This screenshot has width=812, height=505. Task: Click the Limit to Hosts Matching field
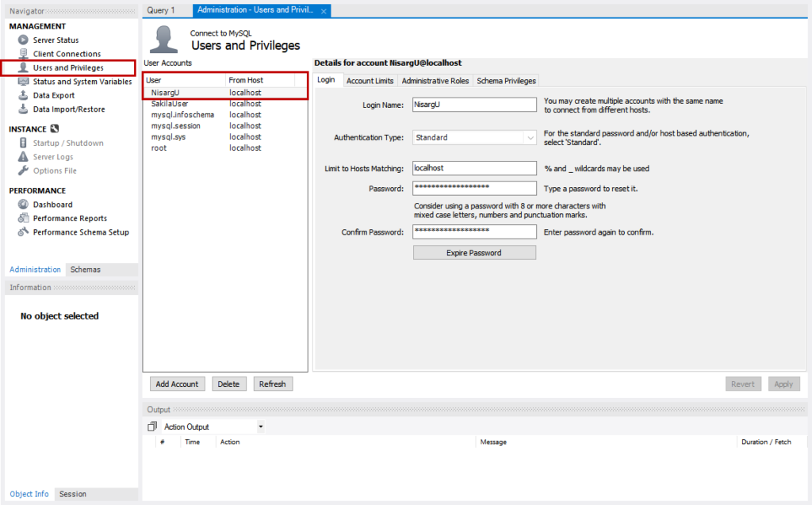point(474,168)
